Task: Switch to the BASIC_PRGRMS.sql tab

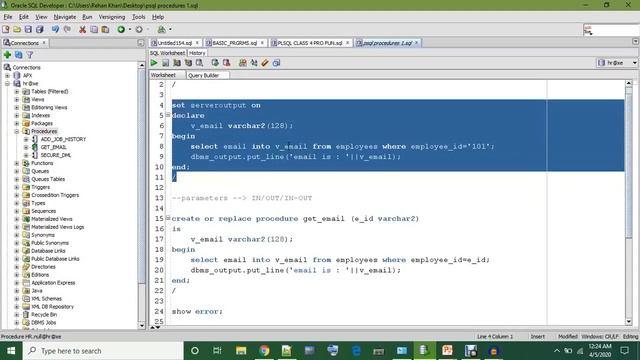Action: (x=235, y=43)
